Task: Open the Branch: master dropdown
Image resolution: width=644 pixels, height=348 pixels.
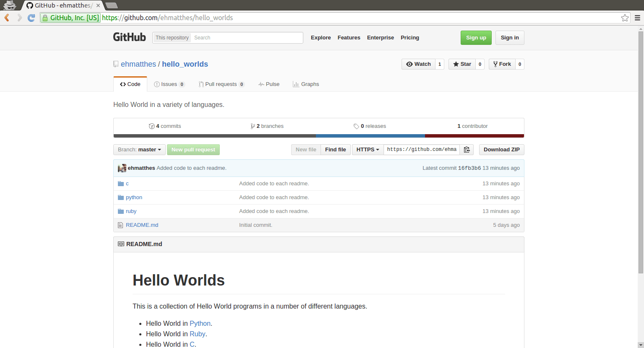Action: tap(139, 150)
